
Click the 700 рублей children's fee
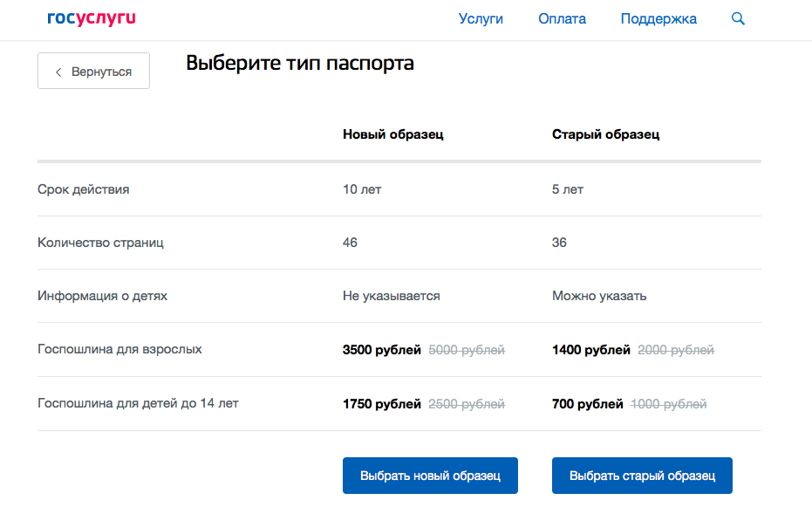click(587, 404)
